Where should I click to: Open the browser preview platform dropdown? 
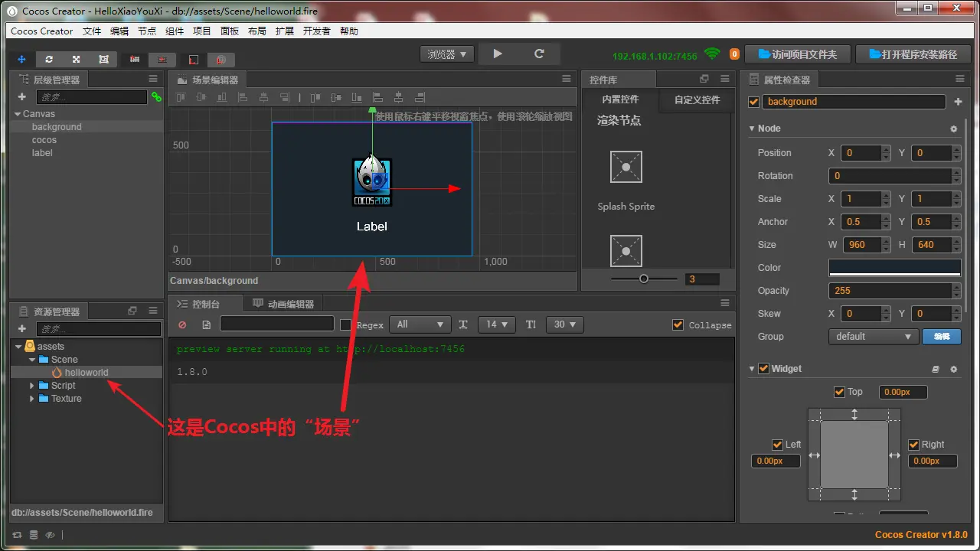[447, 54]
